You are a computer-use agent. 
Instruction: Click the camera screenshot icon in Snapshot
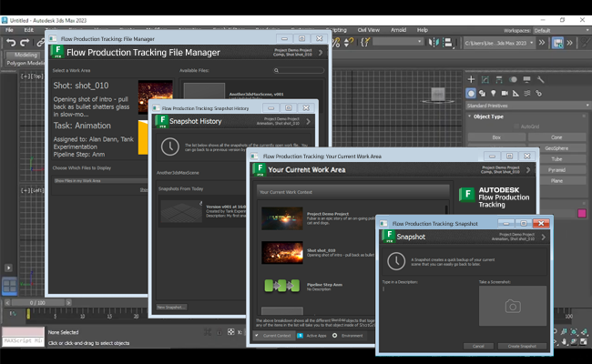point(513,306)
